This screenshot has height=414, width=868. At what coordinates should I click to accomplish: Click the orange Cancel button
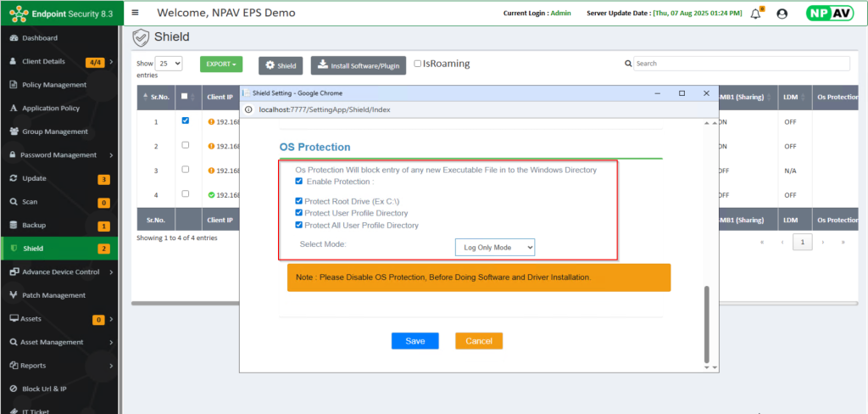tap(479, 340)
